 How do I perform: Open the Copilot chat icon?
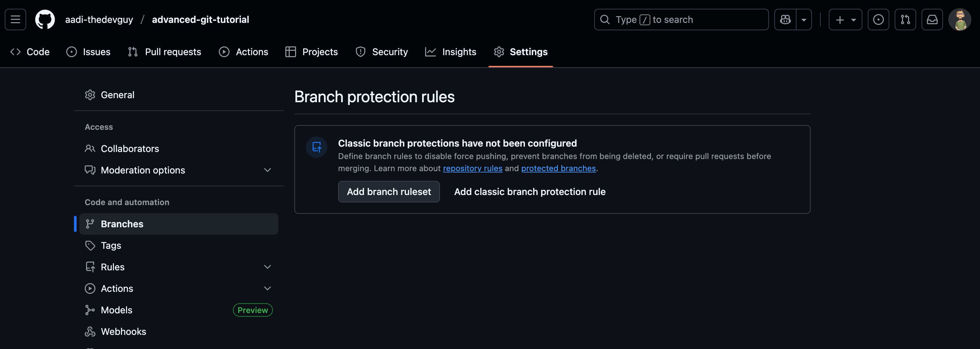[x=785, y=20]
